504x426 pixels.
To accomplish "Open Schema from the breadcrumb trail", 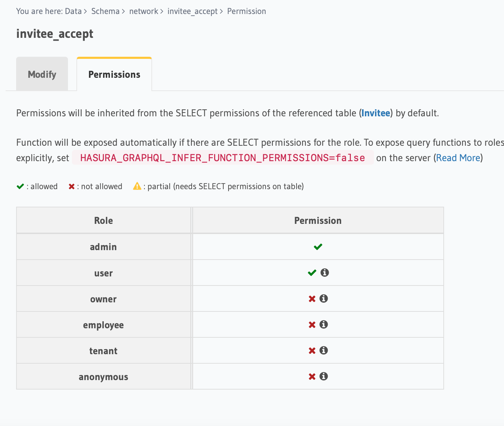I will pyautogui.click(x=105, y=11).
